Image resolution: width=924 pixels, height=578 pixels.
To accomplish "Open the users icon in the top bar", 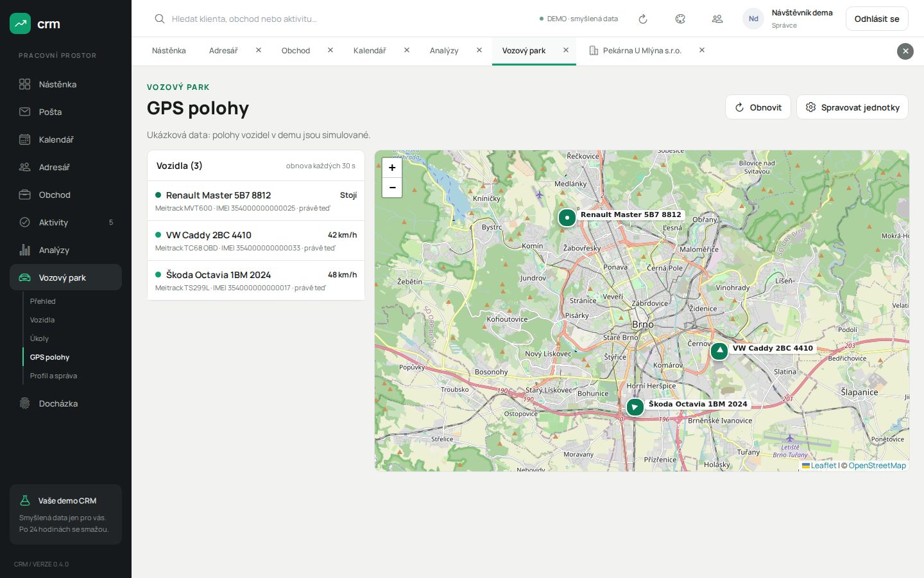I will [x=717, y=19].
